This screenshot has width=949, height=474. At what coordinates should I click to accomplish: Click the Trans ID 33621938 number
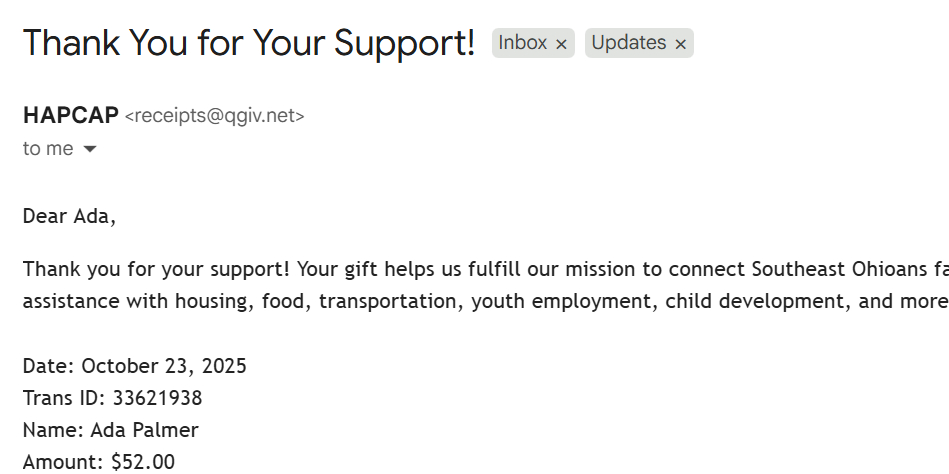pos(157,398)
